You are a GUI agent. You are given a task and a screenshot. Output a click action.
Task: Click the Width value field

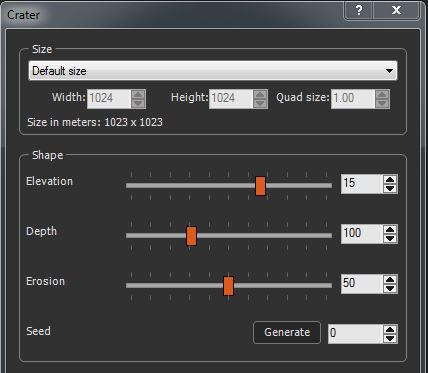[x=109, y=99]
